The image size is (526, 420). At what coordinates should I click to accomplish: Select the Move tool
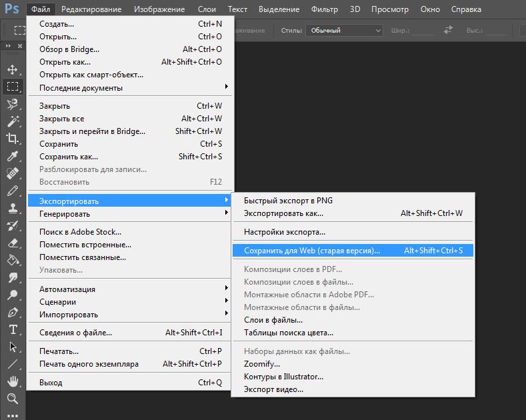[12, 69]
